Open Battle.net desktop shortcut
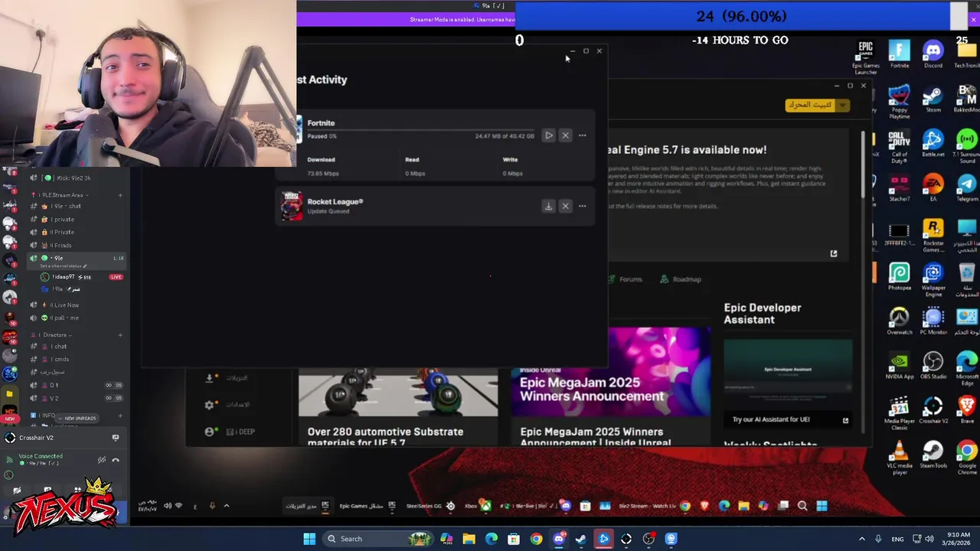 933,144
